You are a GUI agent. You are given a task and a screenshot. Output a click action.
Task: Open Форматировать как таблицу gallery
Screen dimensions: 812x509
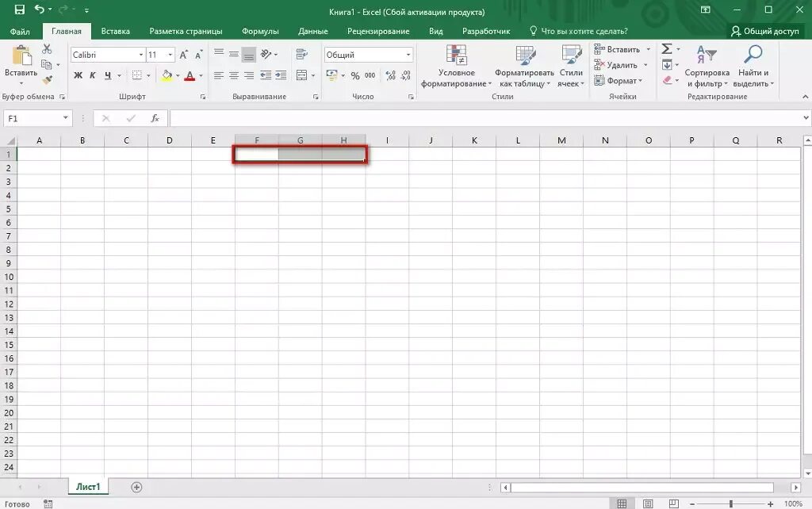pos(524,66)
